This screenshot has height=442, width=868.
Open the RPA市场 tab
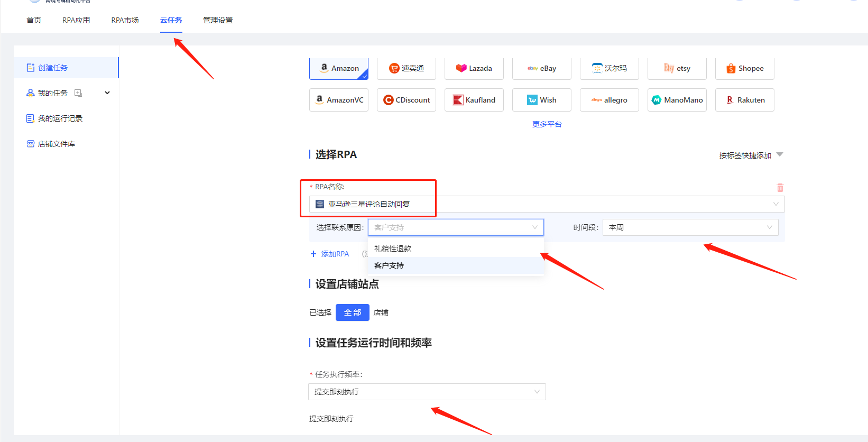[125, 20]
